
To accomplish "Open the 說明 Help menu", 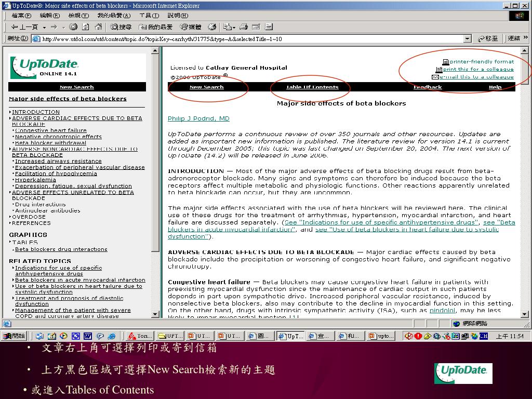I will click(x=178, y=16).
